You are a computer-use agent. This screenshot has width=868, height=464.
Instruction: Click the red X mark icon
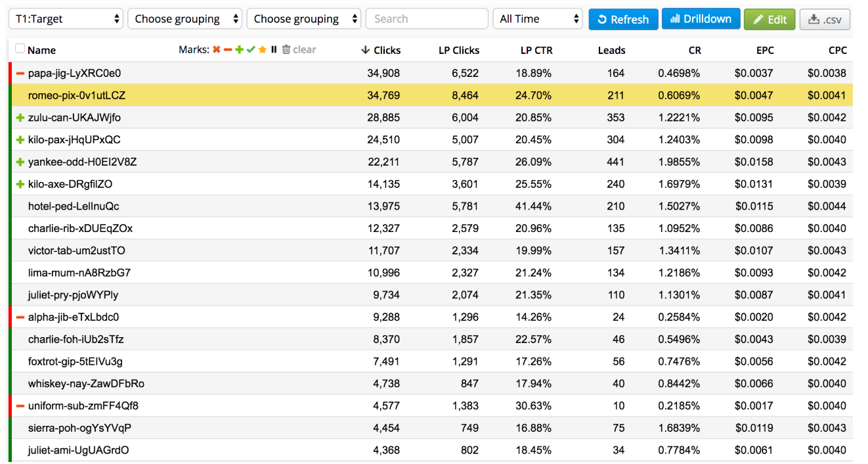point(217,50)
